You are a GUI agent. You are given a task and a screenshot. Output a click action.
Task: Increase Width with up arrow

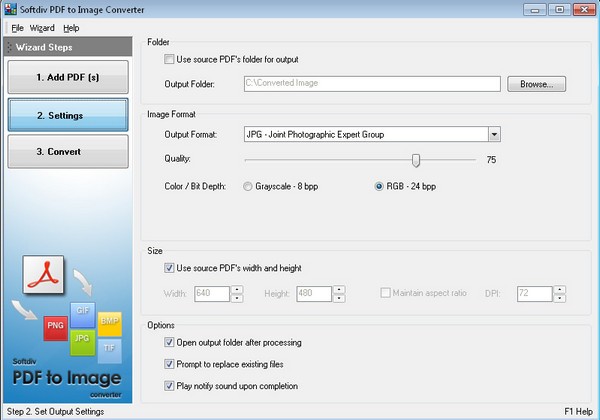(x=237, y=290)
